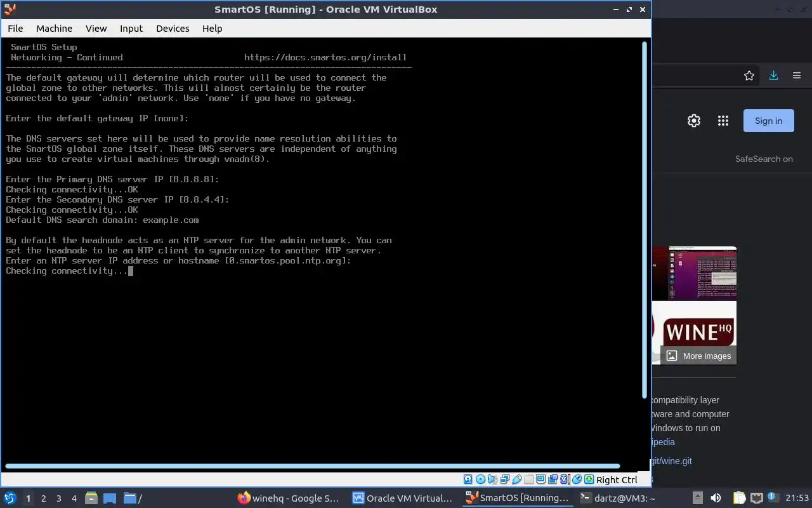Click the audio status icon in VM statusbar
This screenshot has width=812, height=508.
tap(492, 479)
